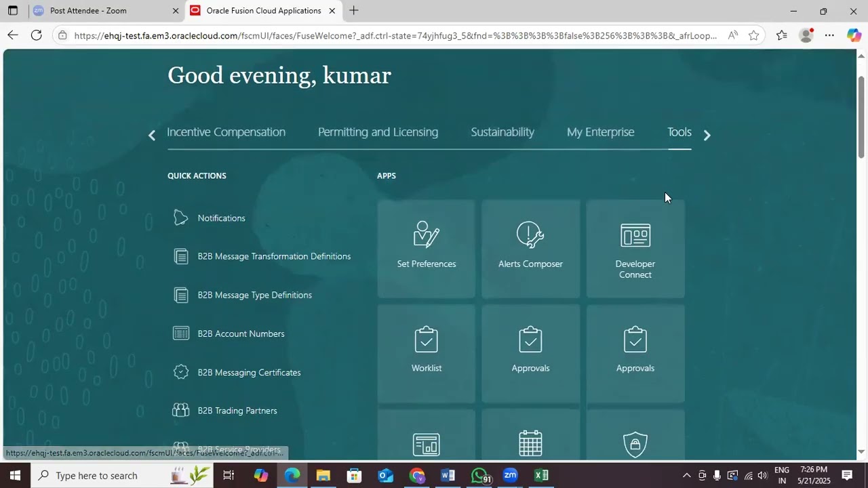Open the Worklist app tile
This screenshot has height=488, width=868.
[x=426, y=352]
